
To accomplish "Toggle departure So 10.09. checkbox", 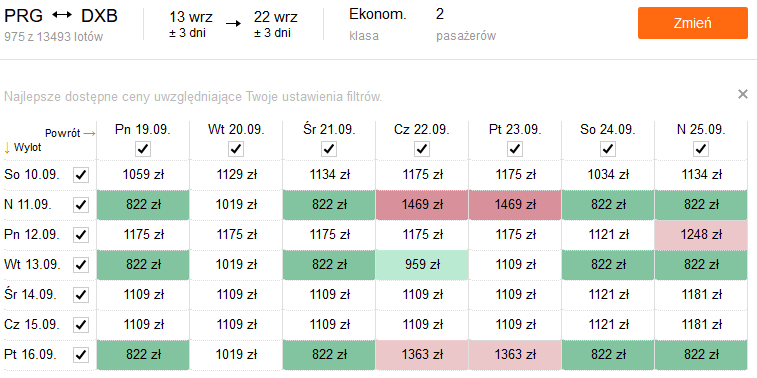I will click(81, 175).
